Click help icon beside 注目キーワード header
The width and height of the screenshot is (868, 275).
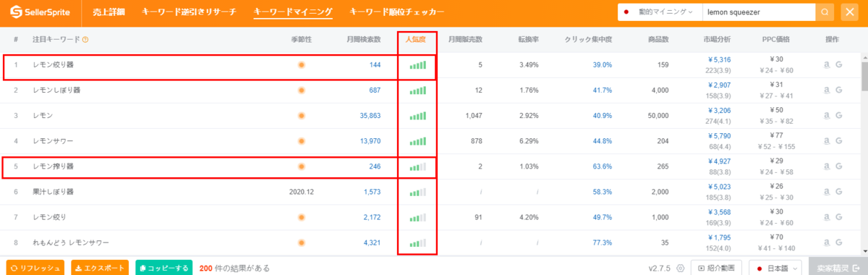(85, 40)
